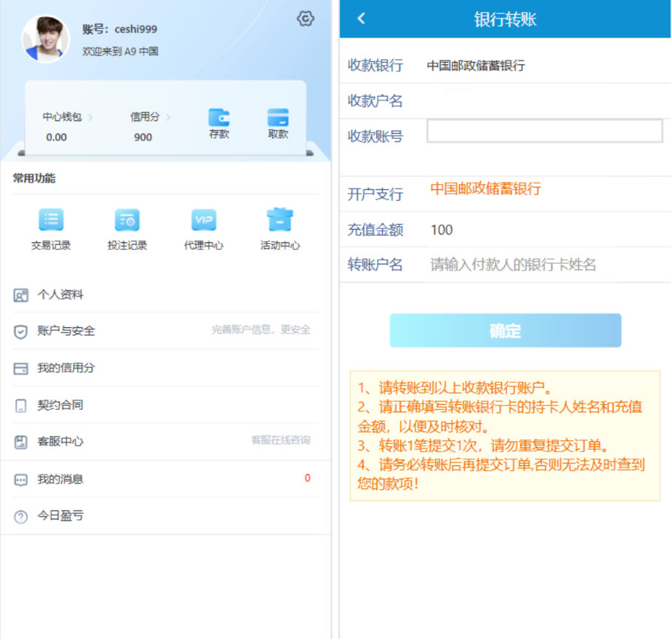Open settings via the gear icon
This screenshot has width=672, height=639.
305,19
